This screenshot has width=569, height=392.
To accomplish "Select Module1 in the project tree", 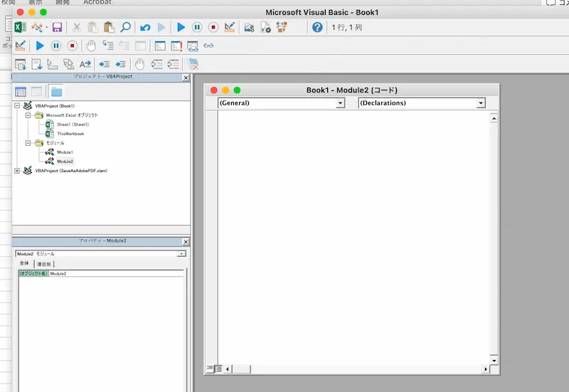I will [65, 152].
